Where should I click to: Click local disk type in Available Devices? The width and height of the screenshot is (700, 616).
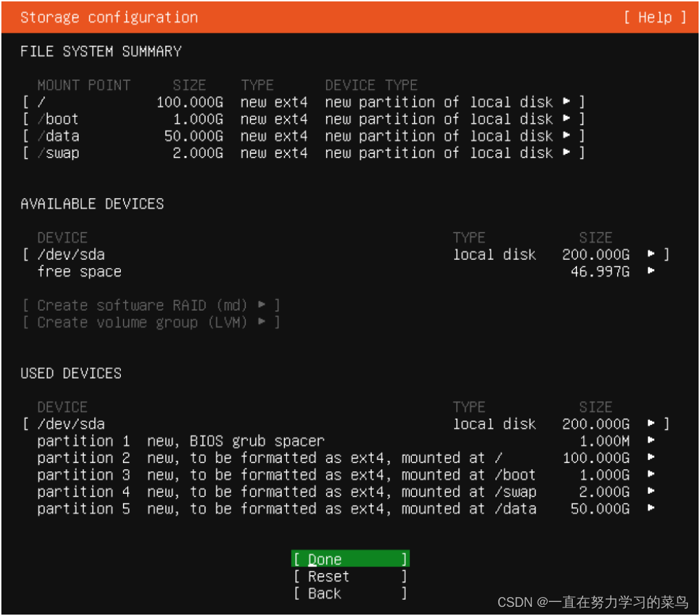(x=495, y=255)
